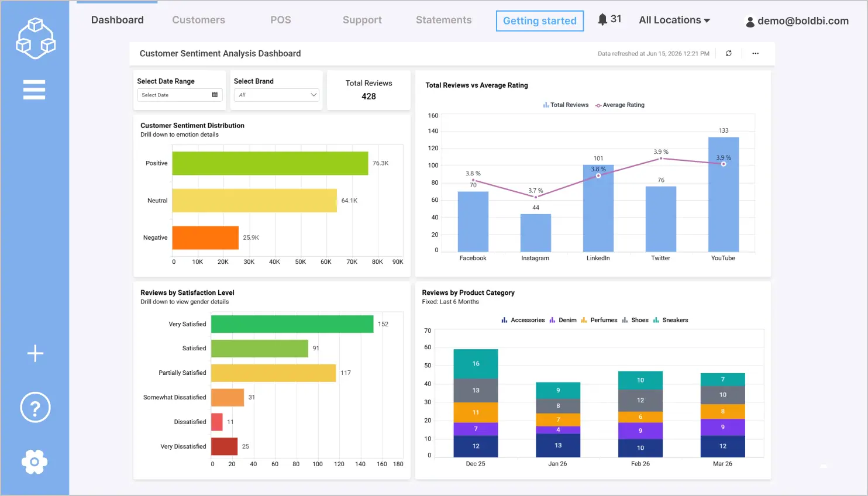Switch to the Statements tab
868x496 pixels.
[443, 20]
